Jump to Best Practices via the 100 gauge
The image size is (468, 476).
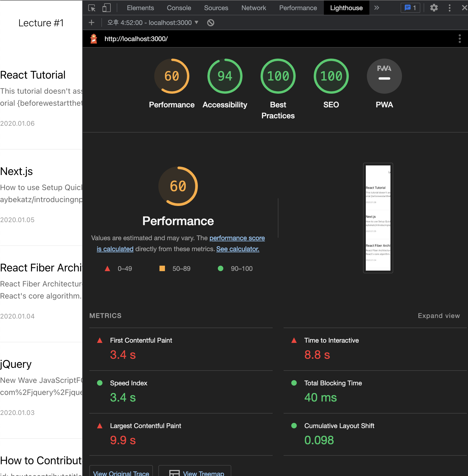tap(278, 76)
